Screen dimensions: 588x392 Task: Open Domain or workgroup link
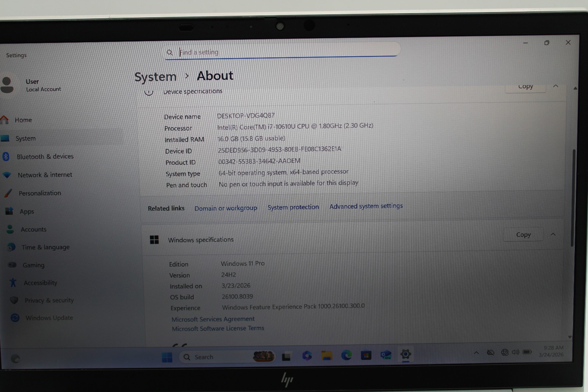click(x=226, y=208)
